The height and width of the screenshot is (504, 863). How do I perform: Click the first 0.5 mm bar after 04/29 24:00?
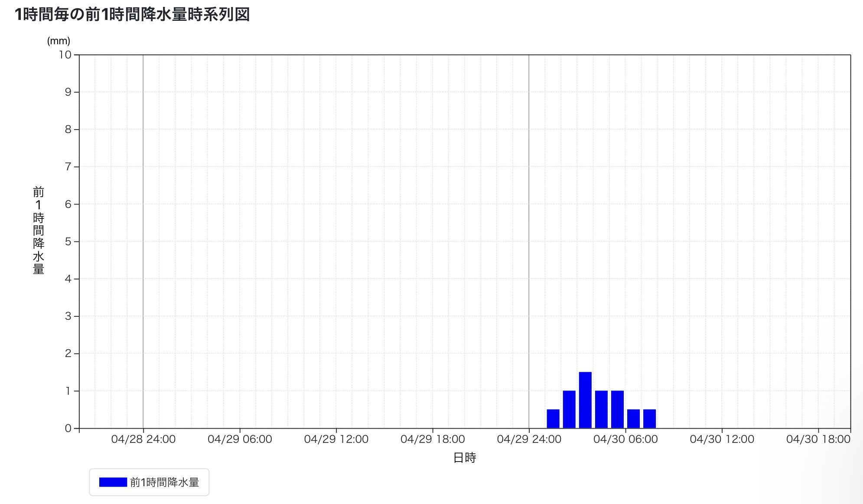[553, 419]
